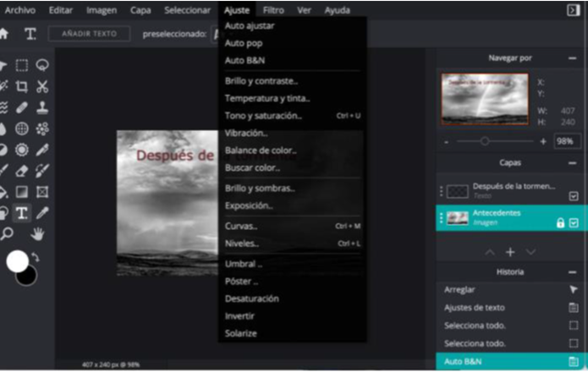Select the Crop tool

pyautogui.click(x=22, y=86)
